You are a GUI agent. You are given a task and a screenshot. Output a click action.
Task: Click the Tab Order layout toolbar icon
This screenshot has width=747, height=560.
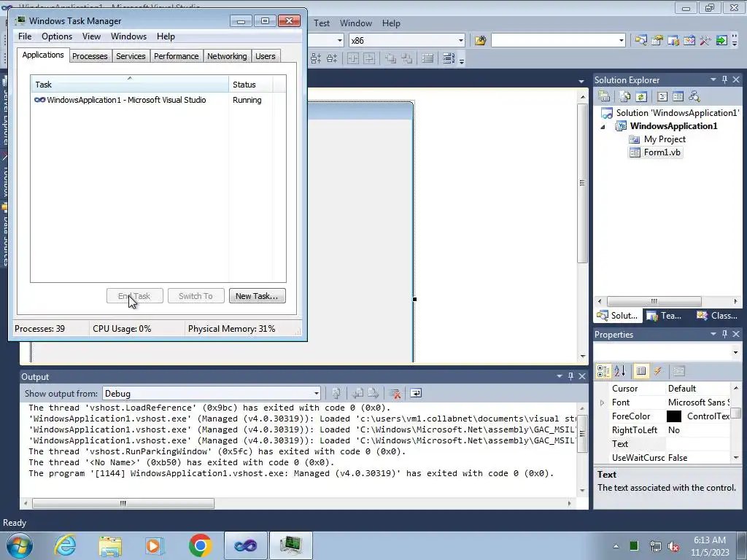[x=449, y=58]
